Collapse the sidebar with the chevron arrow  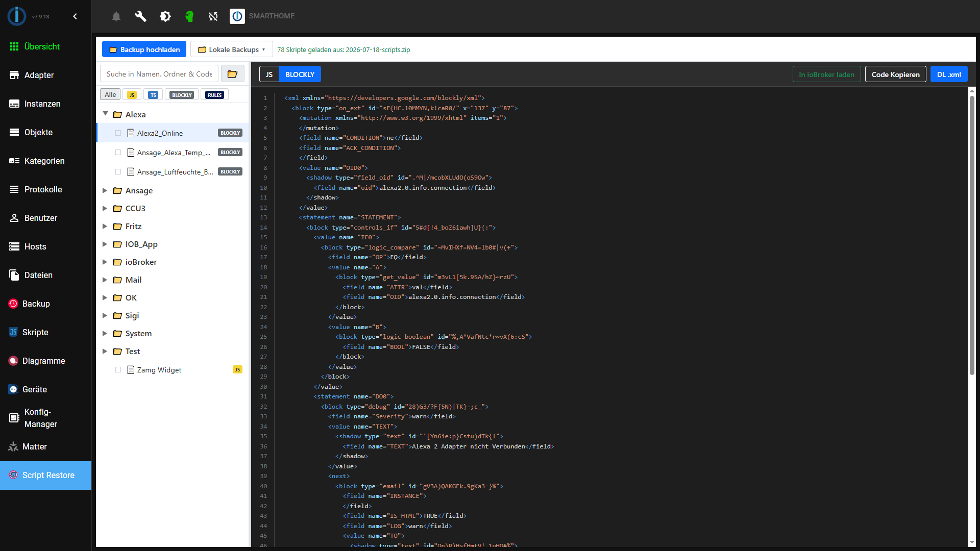[x=75, y=16]
